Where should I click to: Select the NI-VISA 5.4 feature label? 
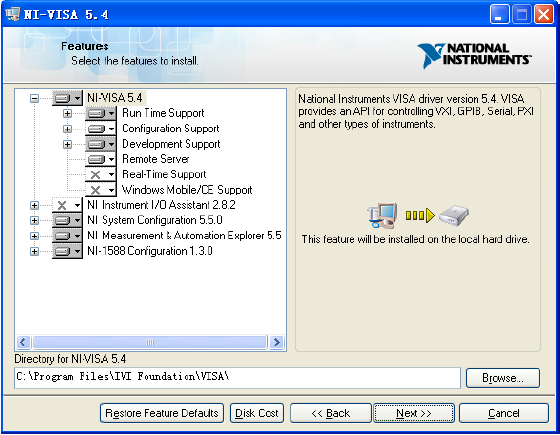(115, 98)
